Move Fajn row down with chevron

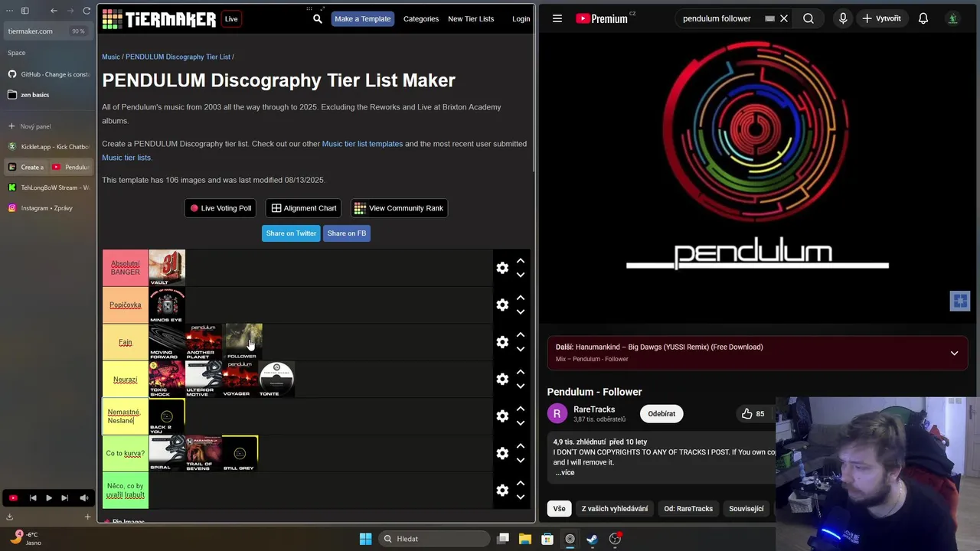point(521,349)
